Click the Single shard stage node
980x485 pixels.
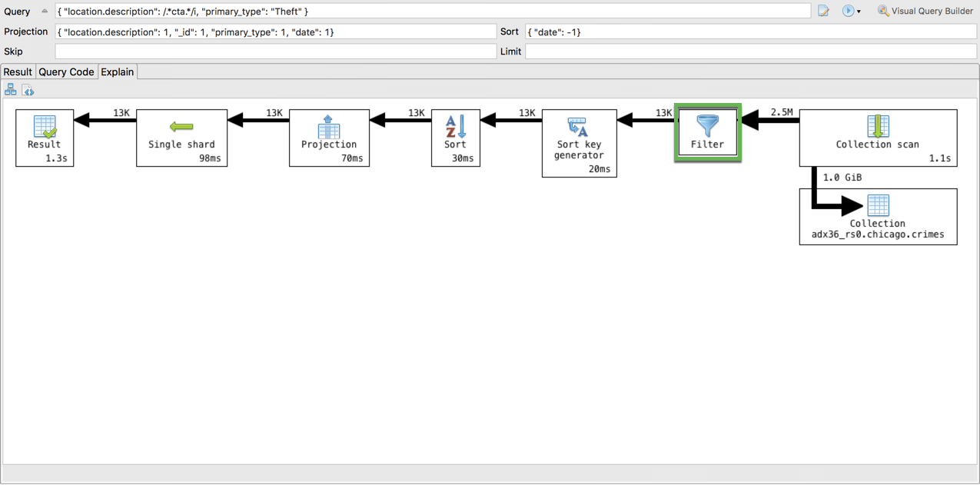[x=181, y=138]
